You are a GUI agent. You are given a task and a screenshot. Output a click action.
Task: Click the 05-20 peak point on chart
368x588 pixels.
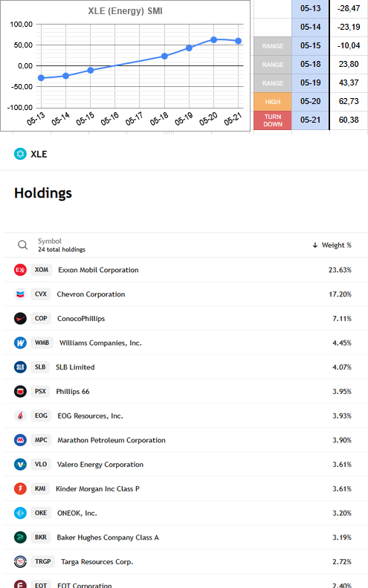pyautogui.click(x=213, y=39)
